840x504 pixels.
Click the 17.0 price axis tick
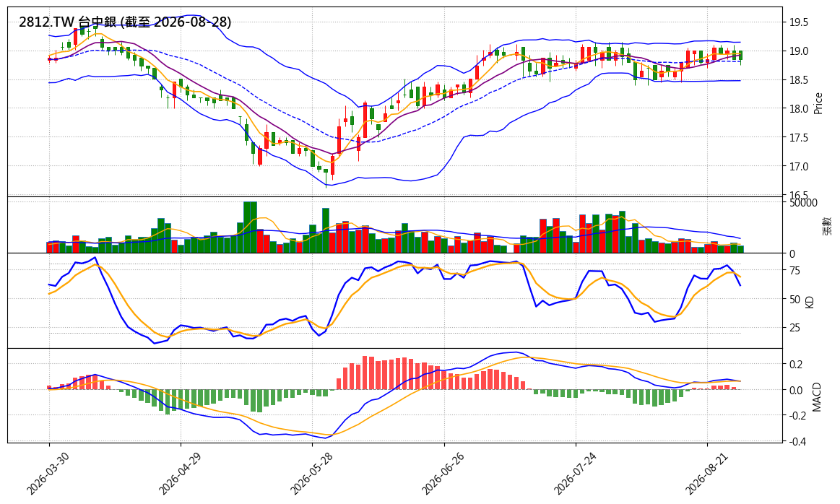798,167
